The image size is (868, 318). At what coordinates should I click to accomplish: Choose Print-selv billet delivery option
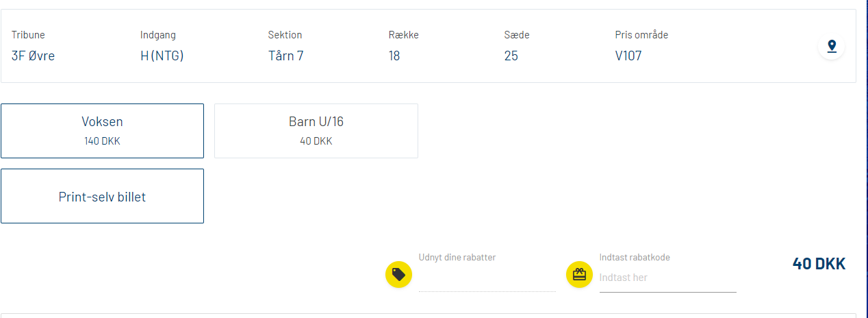pos(102,196)
